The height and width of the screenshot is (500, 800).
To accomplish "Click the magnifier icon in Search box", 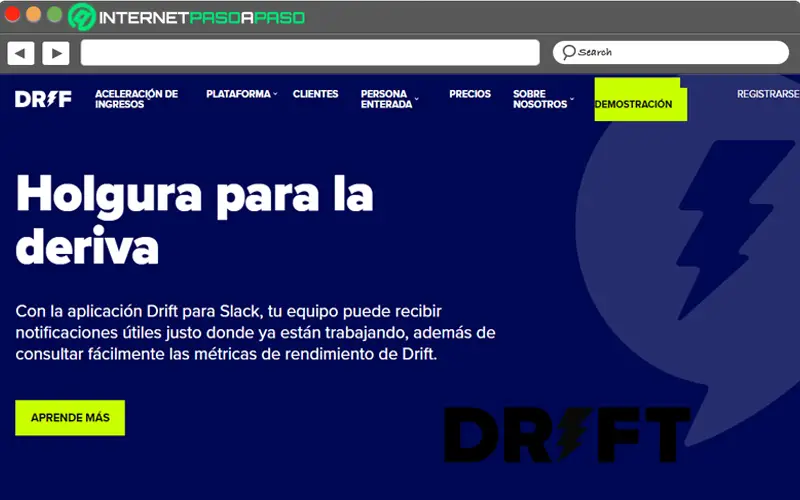I will tap(568, 52).
